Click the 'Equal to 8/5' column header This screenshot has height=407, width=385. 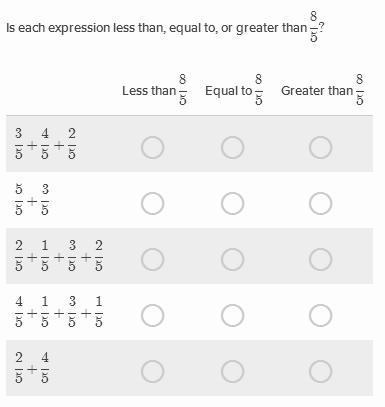pos(234,90)
